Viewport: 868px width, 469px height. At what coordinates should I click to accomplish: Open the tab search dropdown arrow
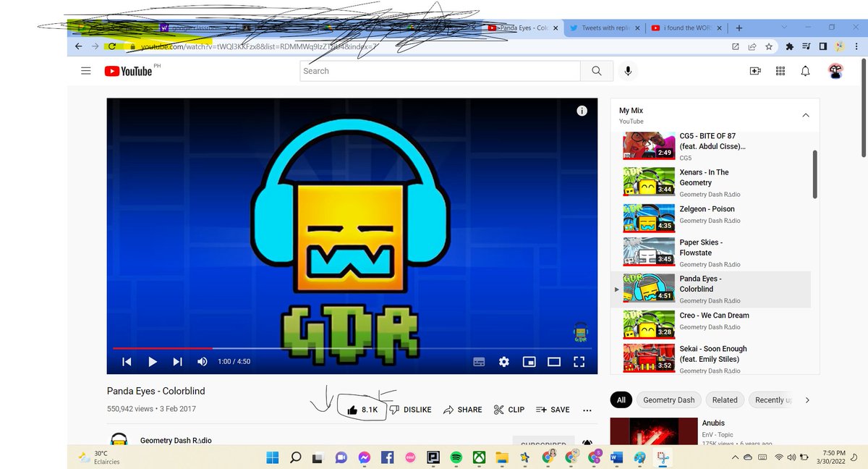coord(786,28)
